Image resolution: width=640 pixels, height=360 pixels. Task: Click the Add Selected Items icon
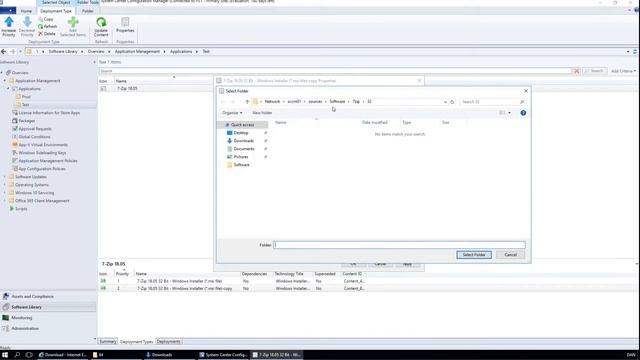coord(73,27)
